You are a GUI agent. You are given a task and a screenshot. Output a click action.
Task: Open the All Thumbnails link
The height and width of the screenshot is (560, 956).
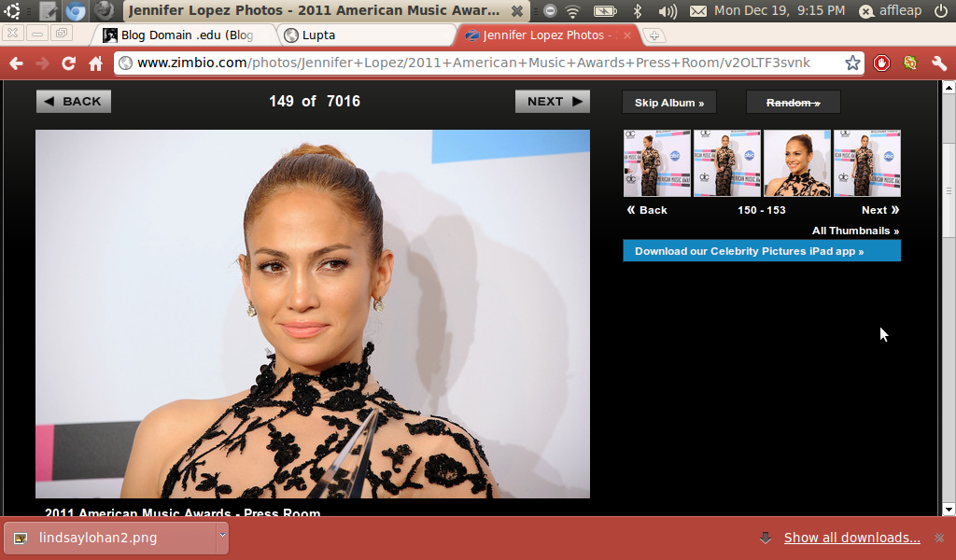coord(855,231)
